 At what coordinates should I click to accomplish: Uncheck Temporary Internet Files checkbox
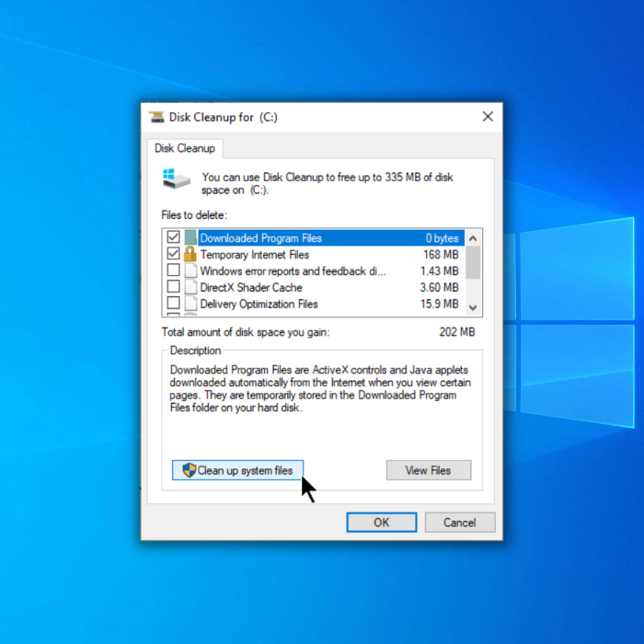pos(173,253)
